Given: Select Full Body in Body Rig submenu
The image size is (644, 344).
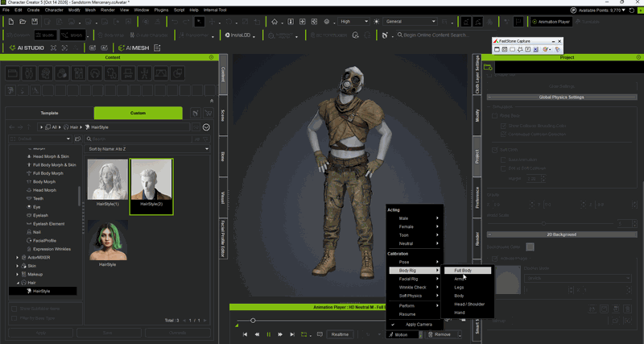Looking at the screenshot, I should tap(467, 271).
